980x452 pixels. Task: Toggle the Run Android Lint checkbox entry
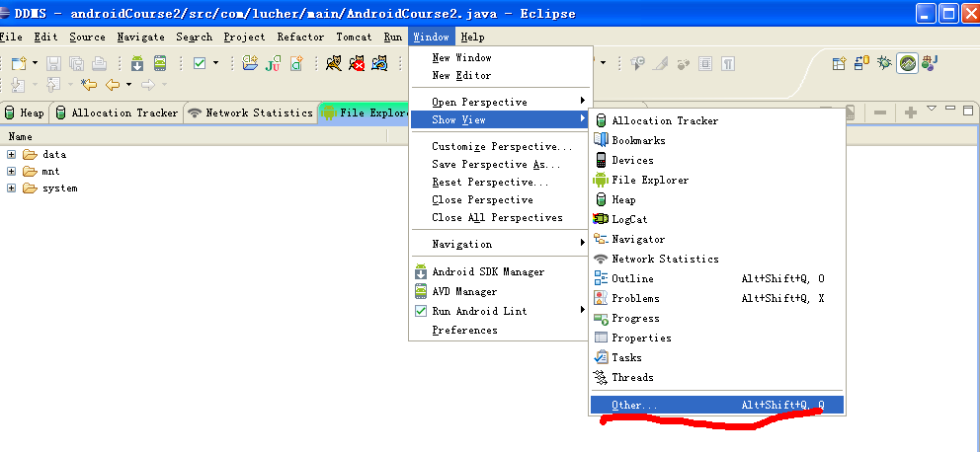(501, 311)
